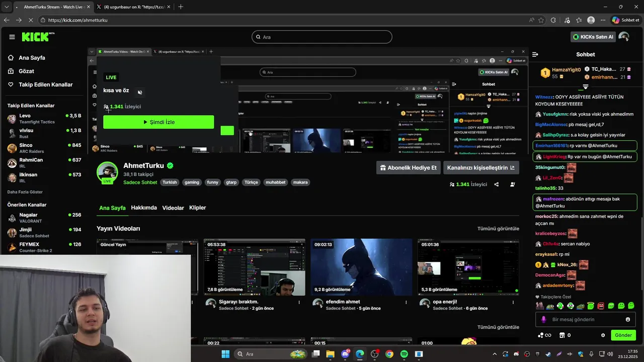Click the gaming tag

(x=192, y=183)
